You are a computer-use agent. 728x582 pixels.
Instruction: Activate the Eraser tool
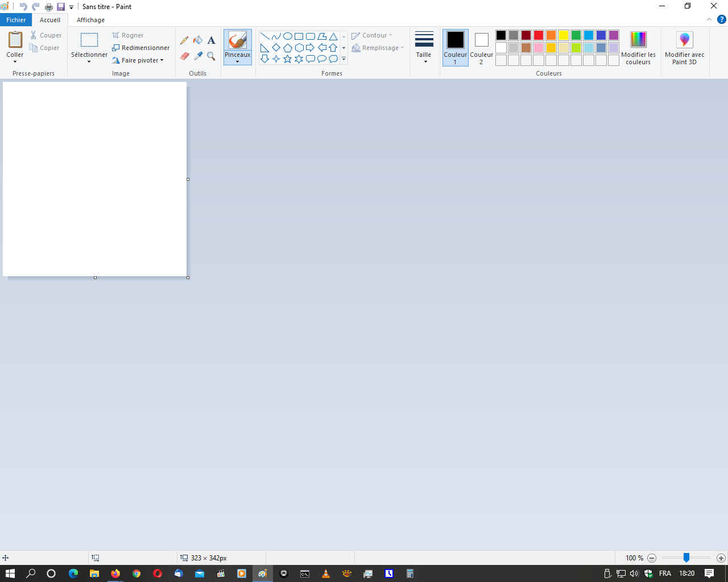pos(184,56)
